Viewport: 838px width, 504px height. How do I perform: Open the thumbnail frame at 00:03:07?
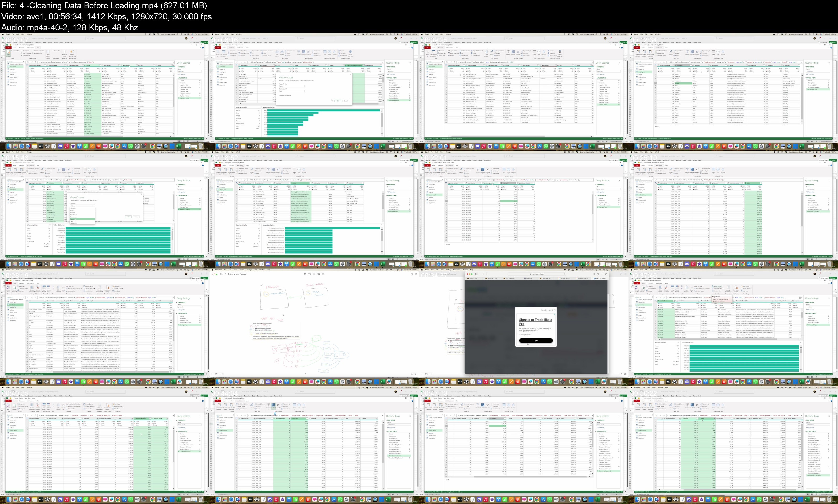click(105, 92)
